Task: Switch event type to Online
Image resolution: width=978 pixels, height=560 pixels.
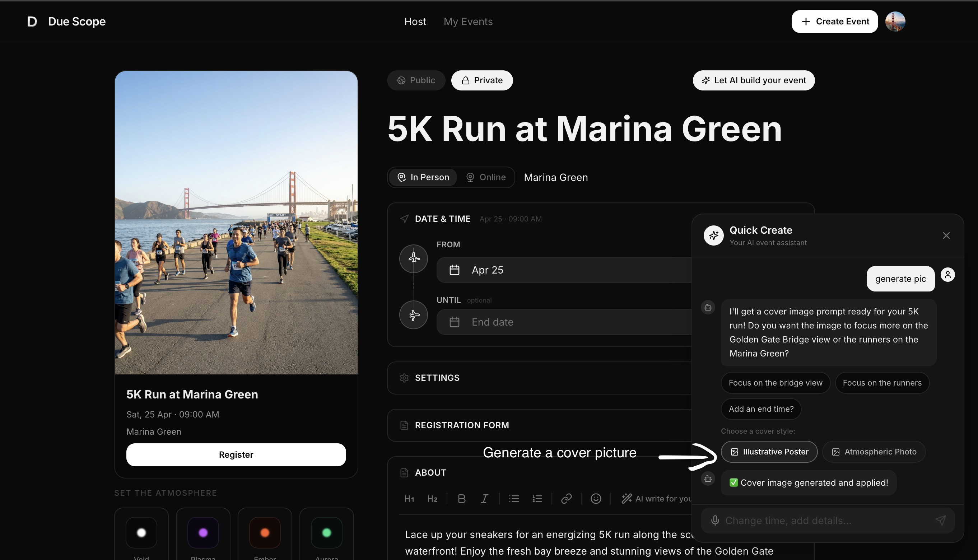Action: coord(486,177)
